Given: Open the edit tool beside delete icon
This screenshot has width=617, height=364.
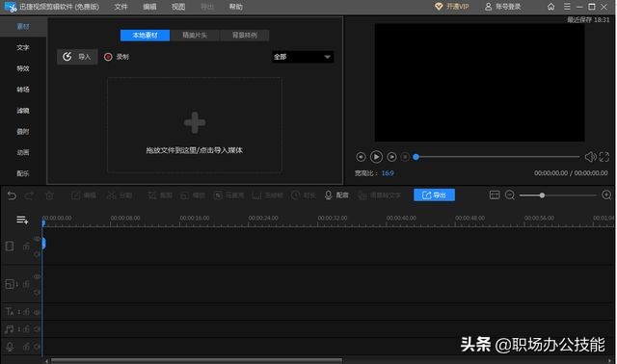Looking at the screenshot, I should [84, 195].
